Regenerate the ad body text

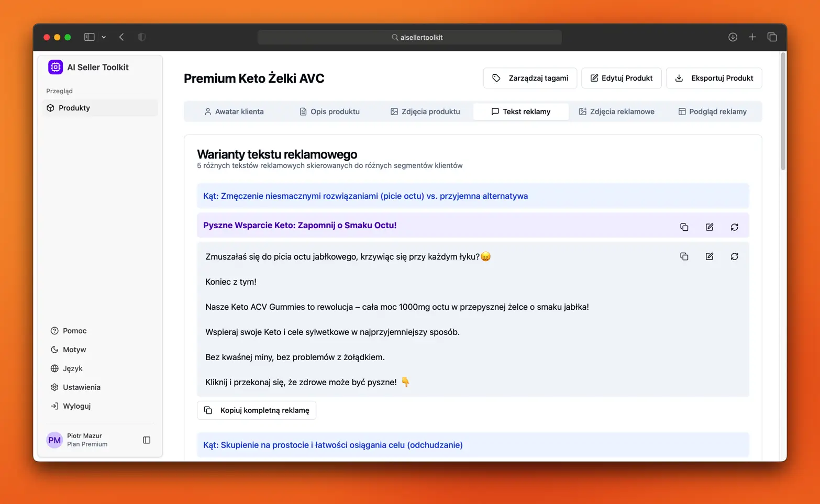[734, 256]
